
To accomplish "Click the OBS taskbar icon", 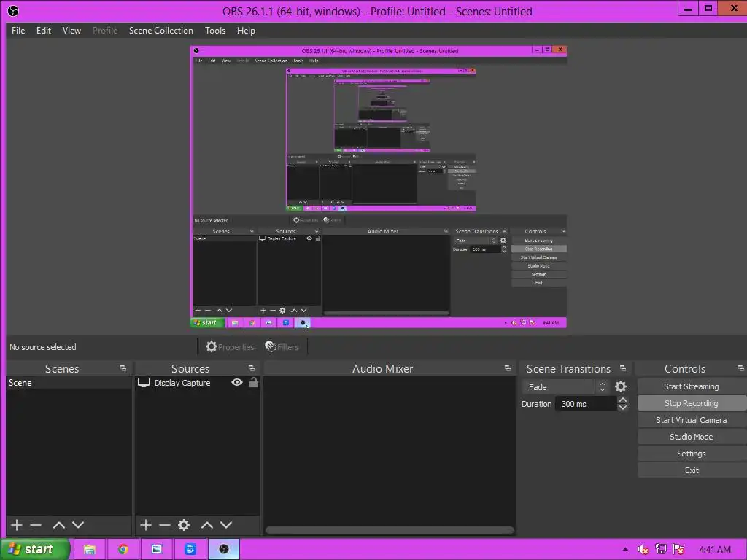I will click(224, 550).
